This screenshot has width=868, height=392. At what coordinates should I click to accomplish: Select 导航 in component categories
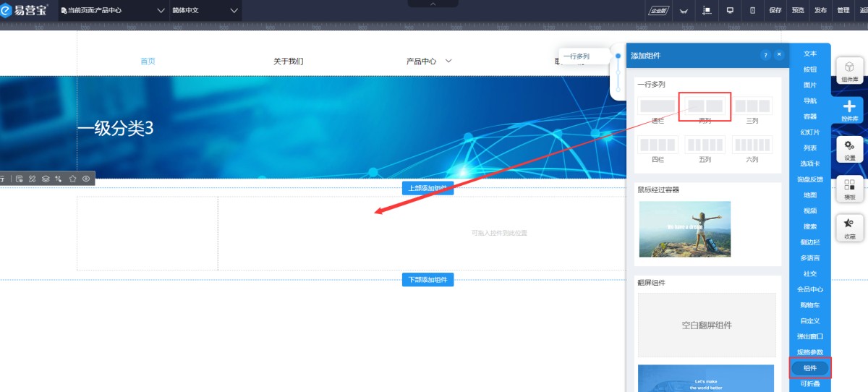(810, 101)
